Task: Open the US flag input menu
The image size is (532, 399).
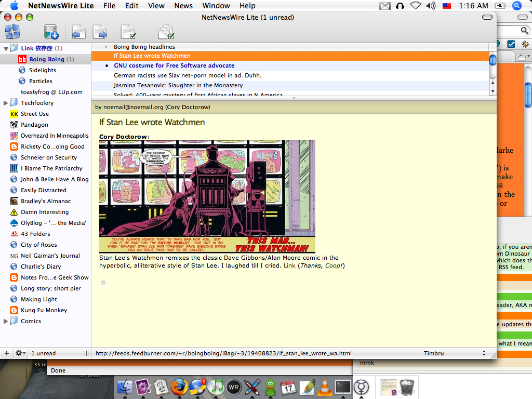Action: 447,6
